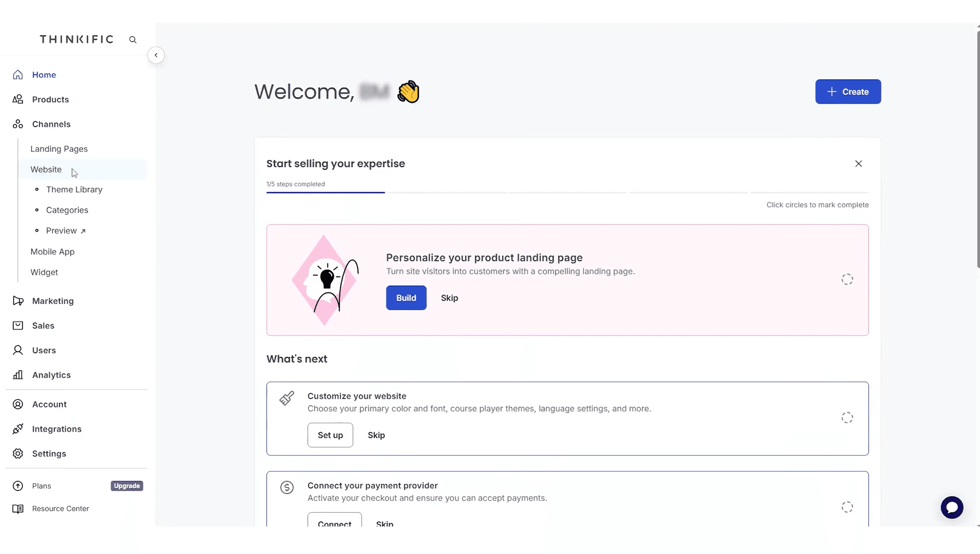Select Theme Library under Website
The image size is (980, 554).
tap(74, 189)
